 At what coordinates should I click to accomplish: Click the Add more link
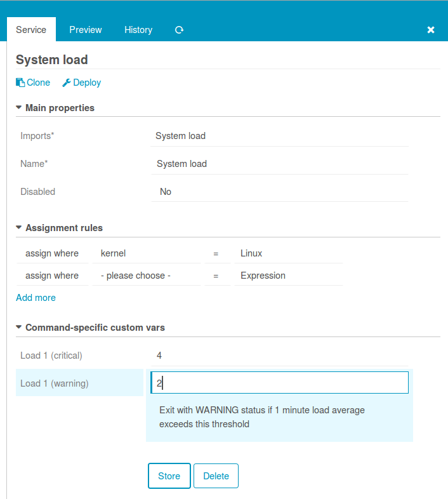36,298
